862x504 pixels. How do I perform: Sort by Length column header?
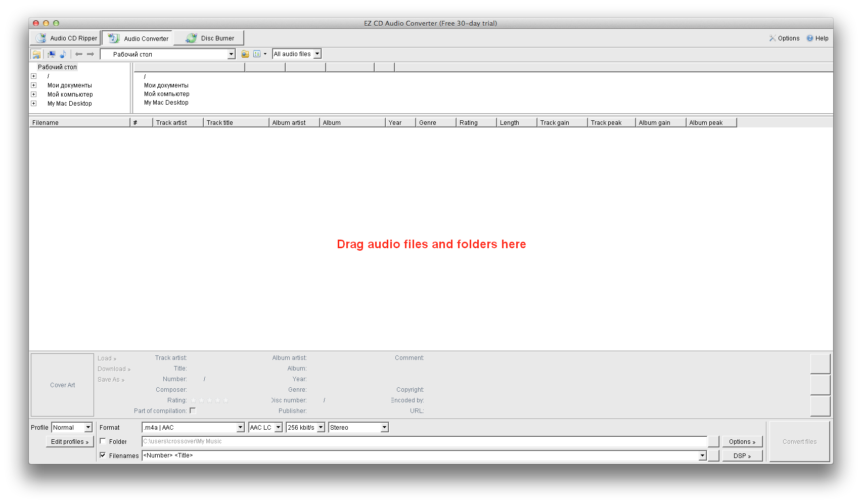pyautogui.click(x=517, y=123)
